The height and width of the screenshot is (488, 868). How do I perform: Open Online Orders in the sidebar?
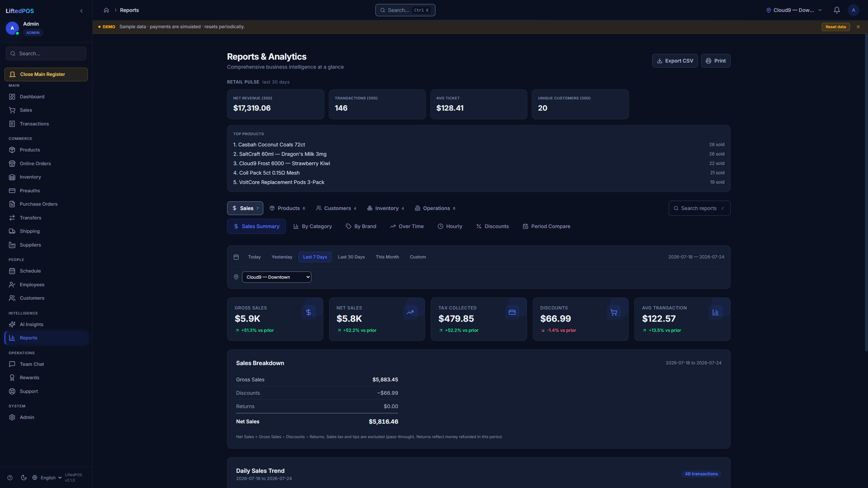pyautogui.click(x=46, y=163)
